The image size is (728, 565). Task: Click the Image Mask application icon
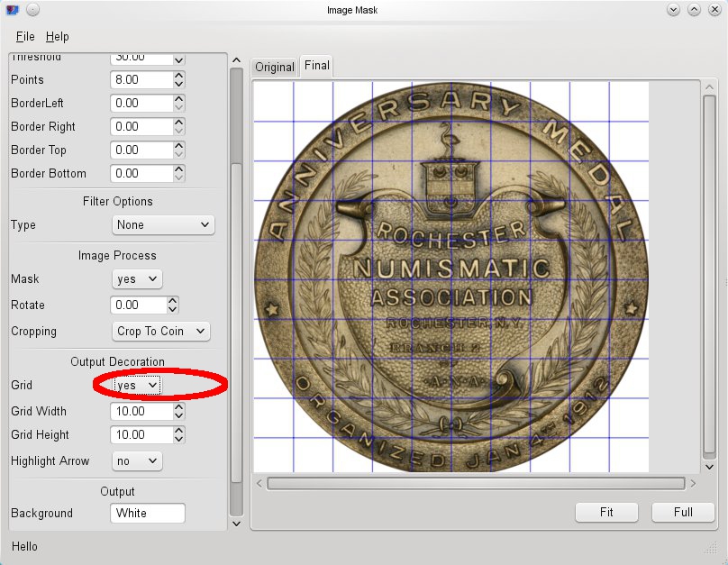coord(13,9)
